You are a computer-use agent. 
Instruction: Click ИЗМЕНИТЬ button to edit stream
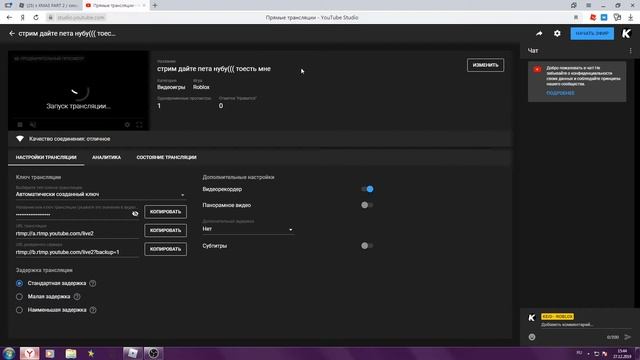pos(485,65)
